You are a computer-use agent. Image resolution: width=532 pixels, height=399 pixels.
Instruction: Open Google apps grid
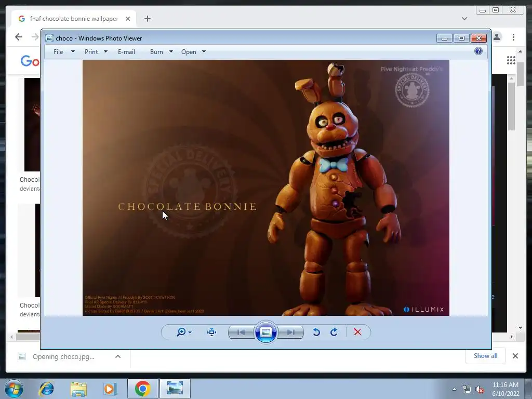tap(511, 60)
